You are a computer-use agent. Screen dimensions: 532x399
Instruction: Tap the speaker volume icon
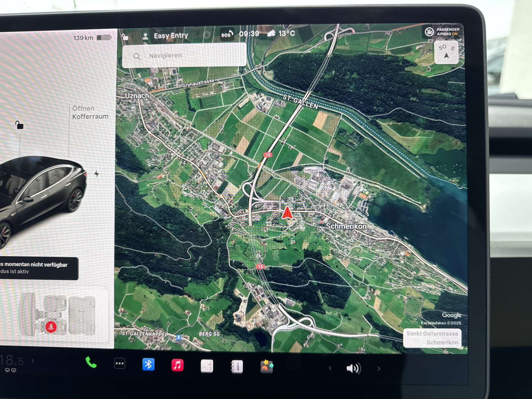pos(353,368)
